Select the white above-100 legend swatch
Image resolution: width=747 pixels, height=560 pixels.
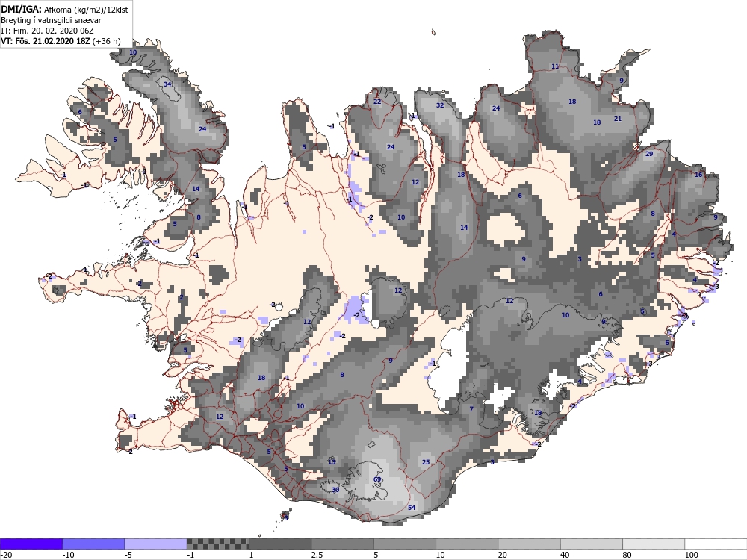(x=716, y=544)
